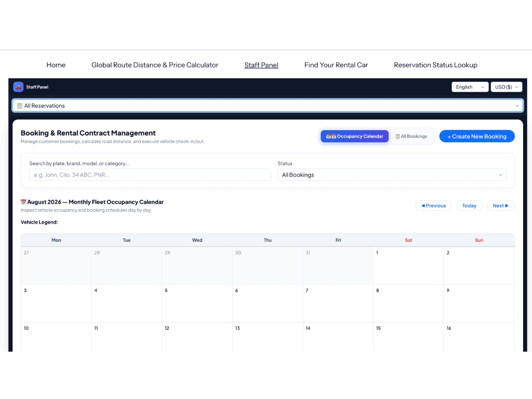Open the Staff Panel navigation link
532x399 pixels.
pos(262,65)
